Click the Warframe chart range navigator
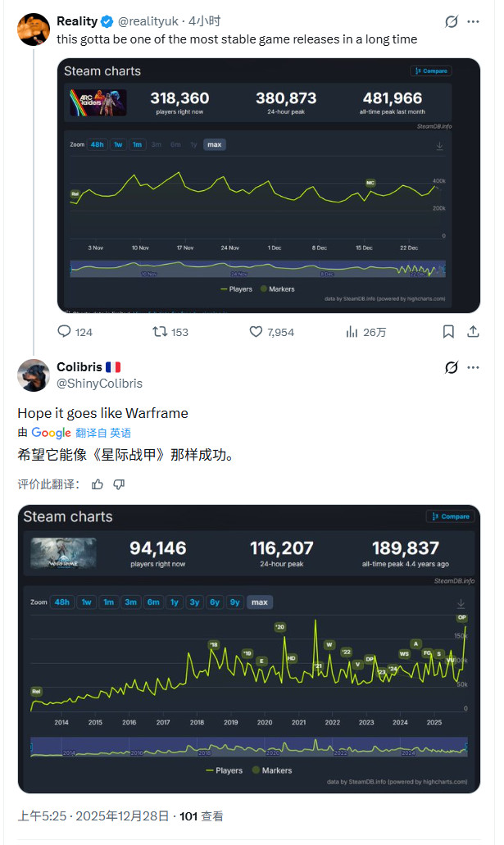 [x=248, y=747]
